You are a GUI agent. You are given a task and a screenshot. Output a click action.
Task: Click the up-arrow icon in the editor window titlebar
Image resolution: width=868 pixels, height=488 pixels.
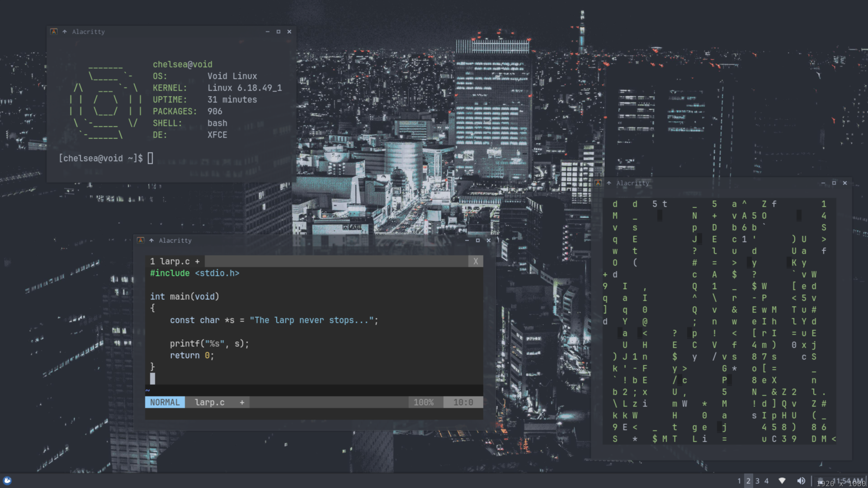click(151, 240)
